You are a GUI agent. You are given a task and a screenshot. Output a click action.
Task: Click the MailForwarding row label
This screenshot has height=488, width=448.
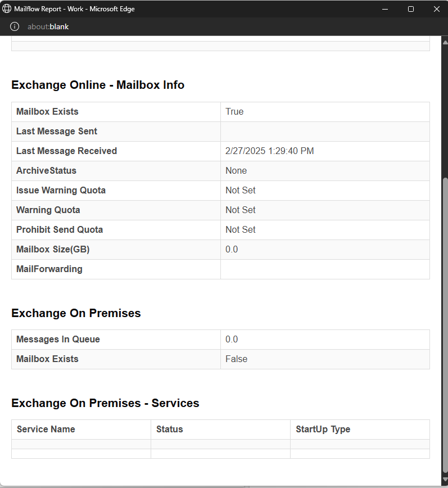coord(49,269)
